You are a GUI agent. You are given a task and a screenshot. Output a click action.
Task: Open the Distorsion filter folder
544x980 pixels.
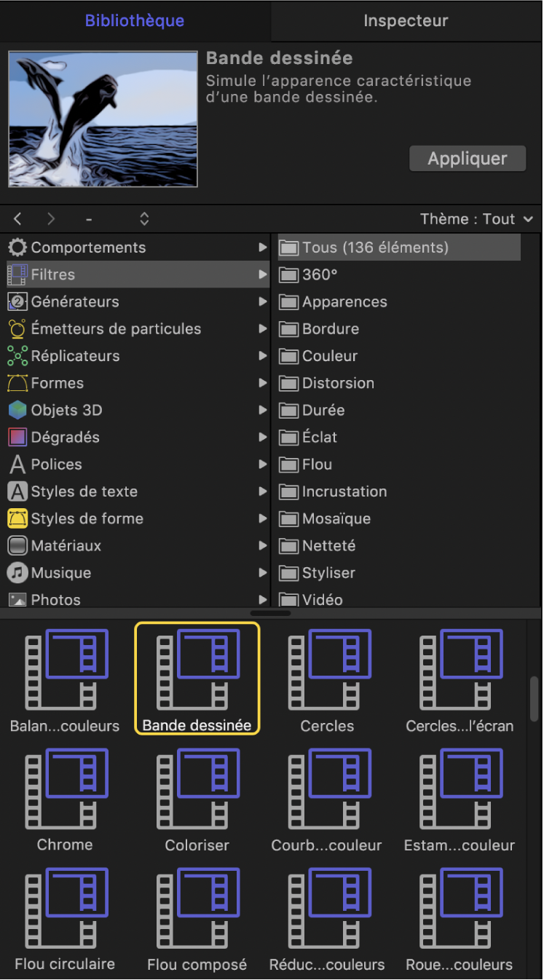point(338,383)
